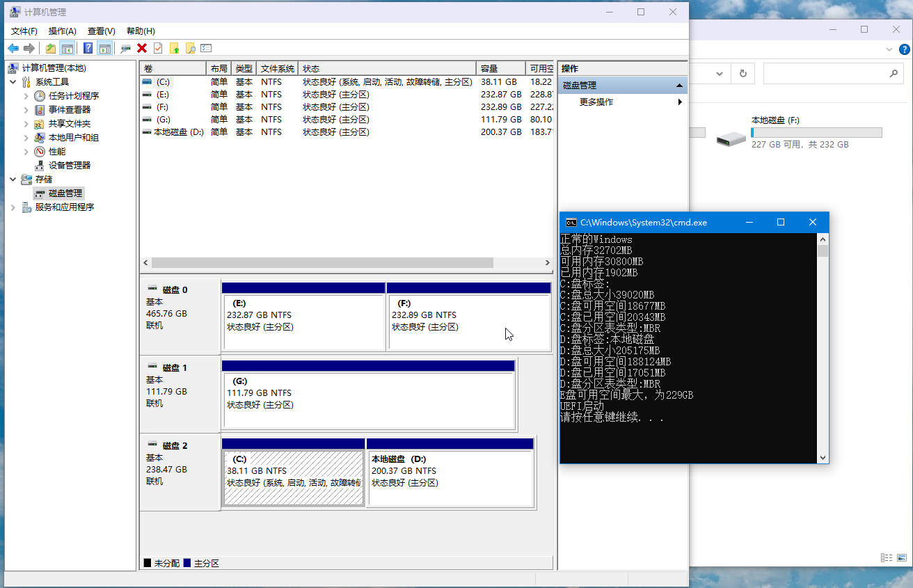Switch to large icons view in Explorer
Screen dimensions: 913x588
click(903, 557)
